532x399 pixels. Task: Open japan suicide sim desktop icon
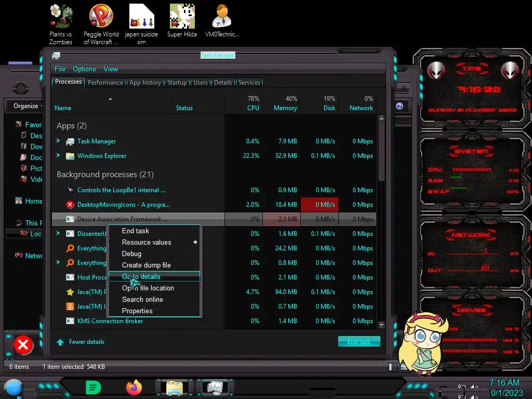coord(141,24)
